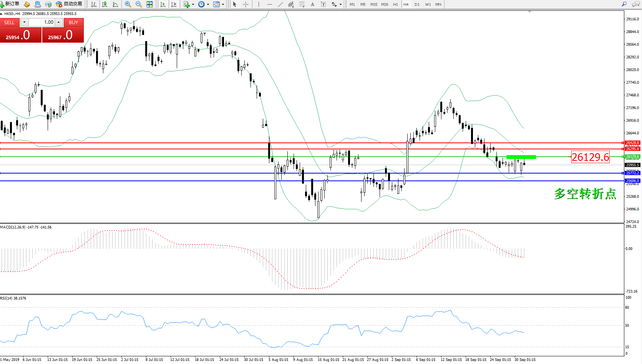The image size is (642, 364).
Task: Open the indicators list dropdown arrow
Action: tap(193, 5)
